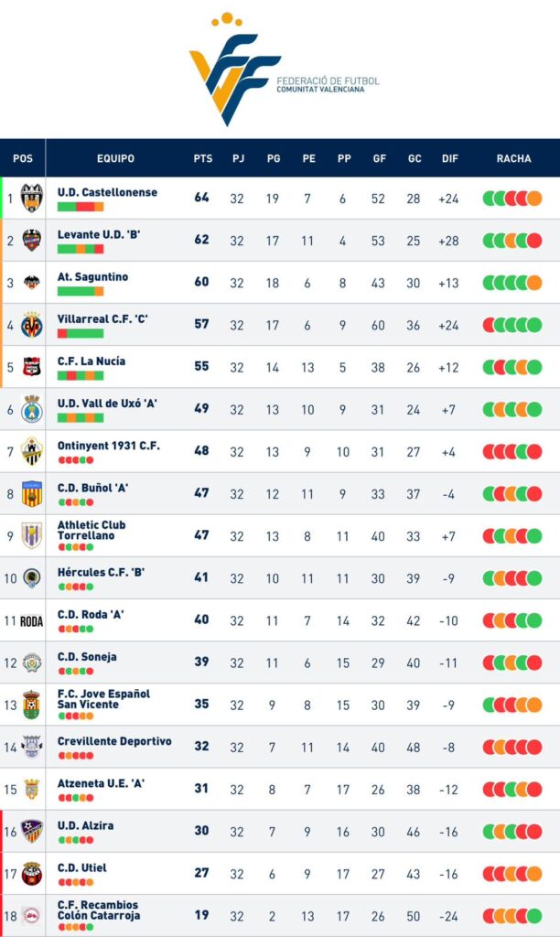Click the U.D. Alzira crest
This screenshot has width=560, height=937.
[32, 831]
